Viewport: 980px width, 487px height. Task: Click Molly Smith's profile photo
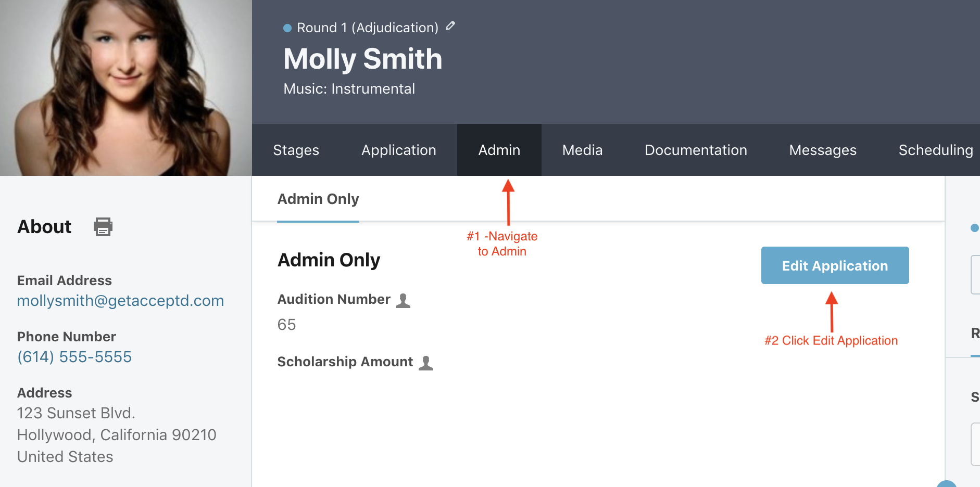(126, 88)
